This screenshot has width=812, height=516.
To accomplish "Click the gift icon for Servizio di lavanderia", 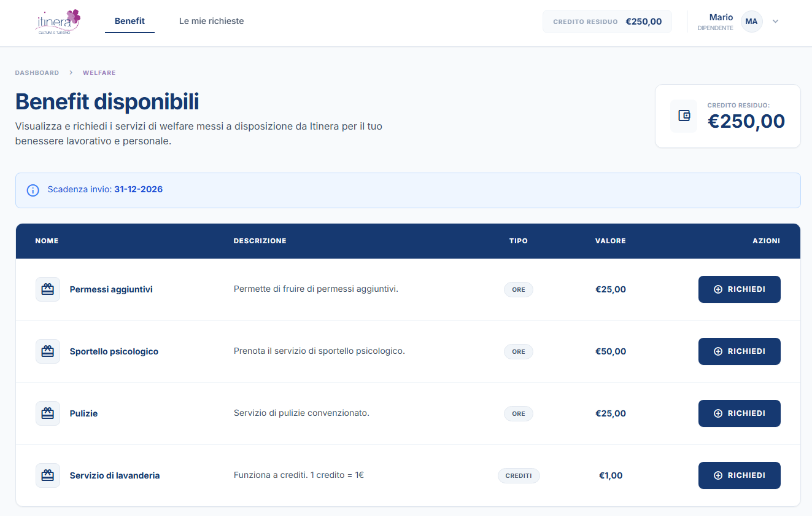I will pyautogui.click(x=48, y=475).
